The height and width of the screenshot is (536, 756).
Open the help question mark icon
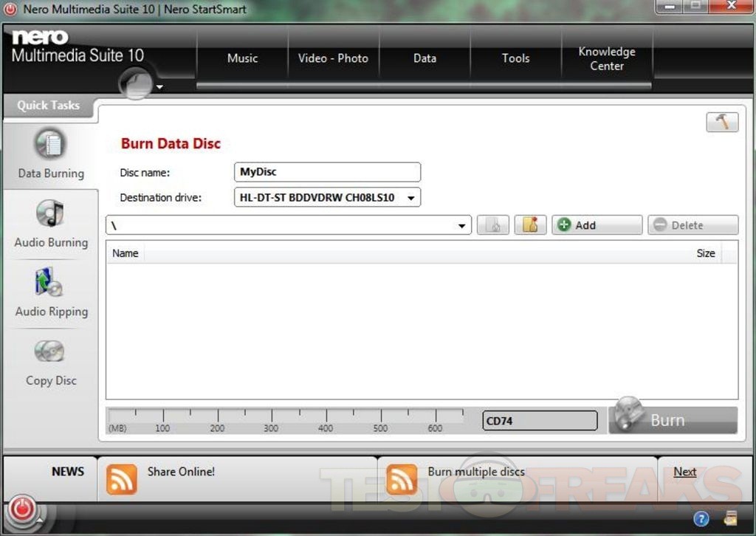701,518
